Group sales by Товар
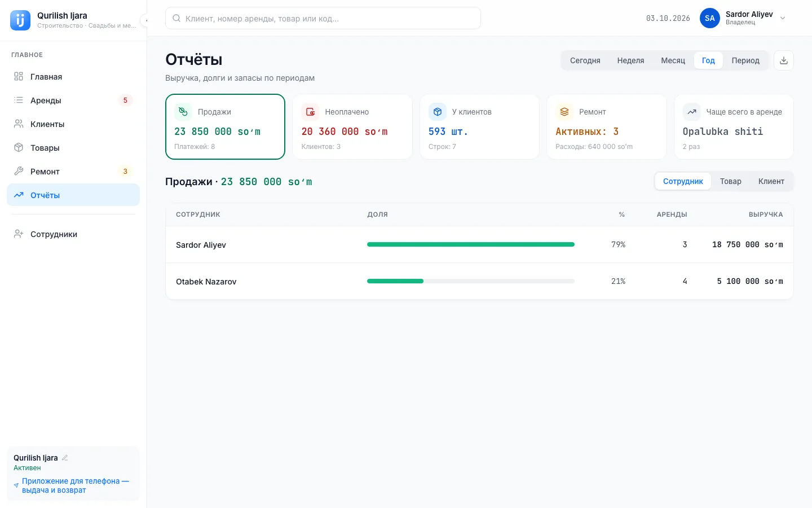The height and width of the screenshot is (508, 812). pos(731,181)
